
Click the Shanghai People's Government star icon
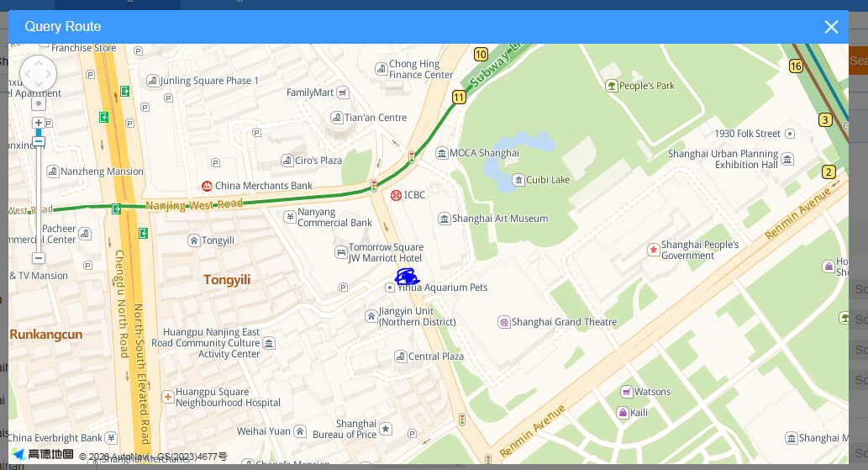(653, 250)
